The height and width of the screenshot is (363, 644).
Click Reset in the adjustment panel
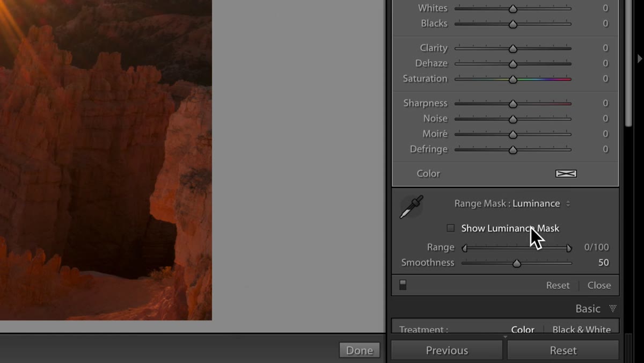(558, 285)
